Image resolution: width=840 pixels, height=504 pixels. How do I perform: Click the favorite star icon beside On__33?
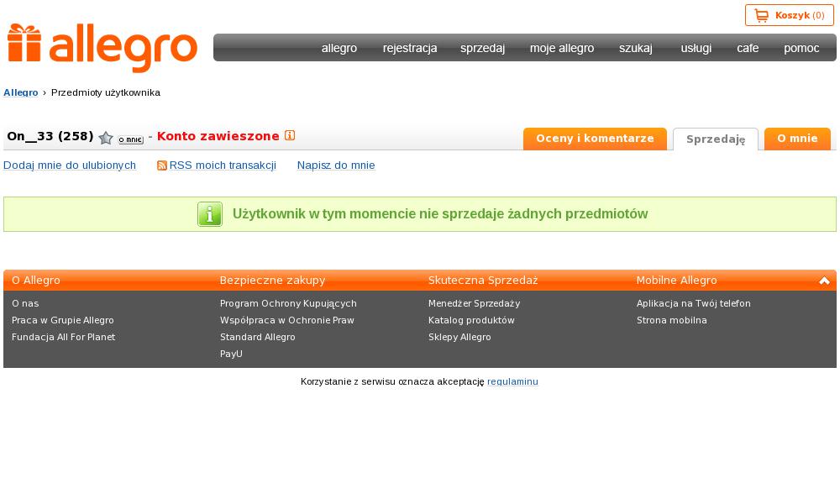pos(106,139)
